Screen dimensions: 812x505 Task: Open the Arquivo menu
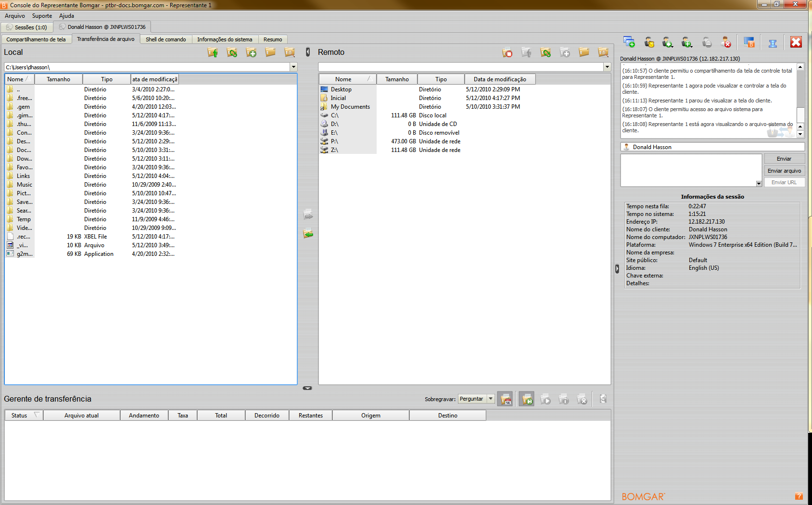click(x=15, y=16)
